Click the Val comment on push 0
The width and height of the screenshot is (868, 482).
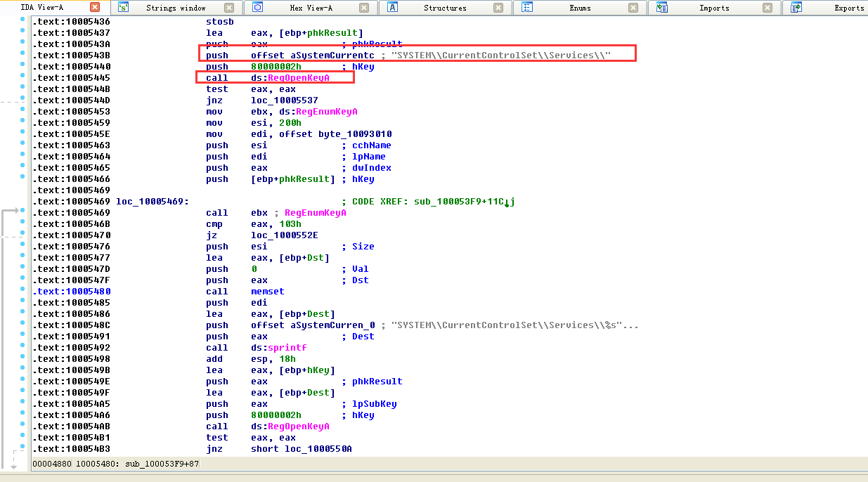(x=361, y=269)
